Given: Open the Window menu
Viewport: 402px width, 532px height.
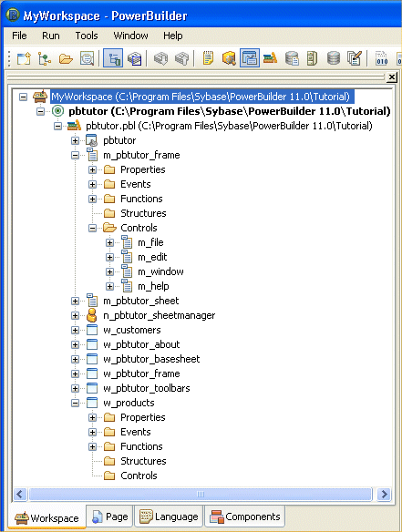Looking at the screenshot, I should (130, 36).
